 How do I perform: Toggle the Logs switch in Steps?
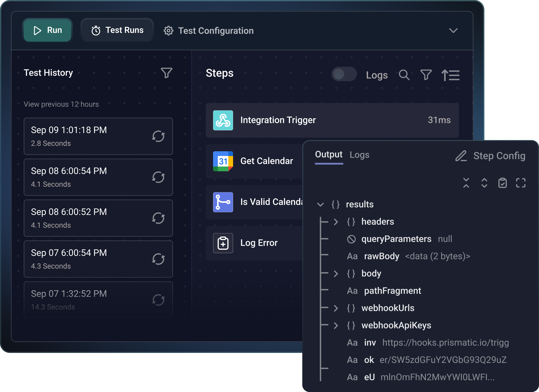point(344,74)
